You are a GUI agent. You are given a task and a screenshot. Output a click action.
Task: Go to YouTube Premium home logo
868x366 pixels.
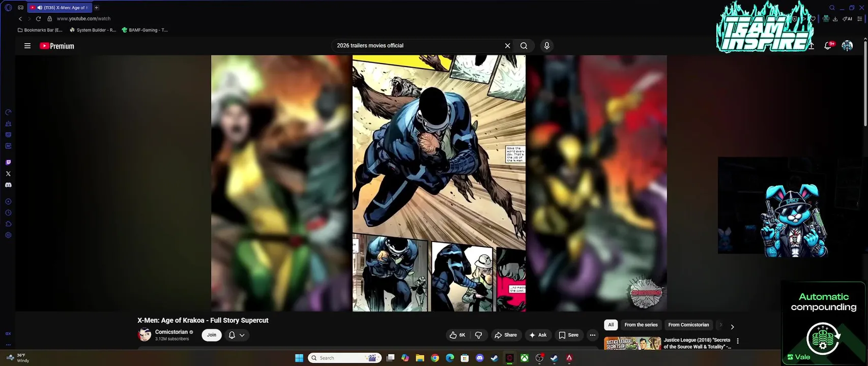57,46
